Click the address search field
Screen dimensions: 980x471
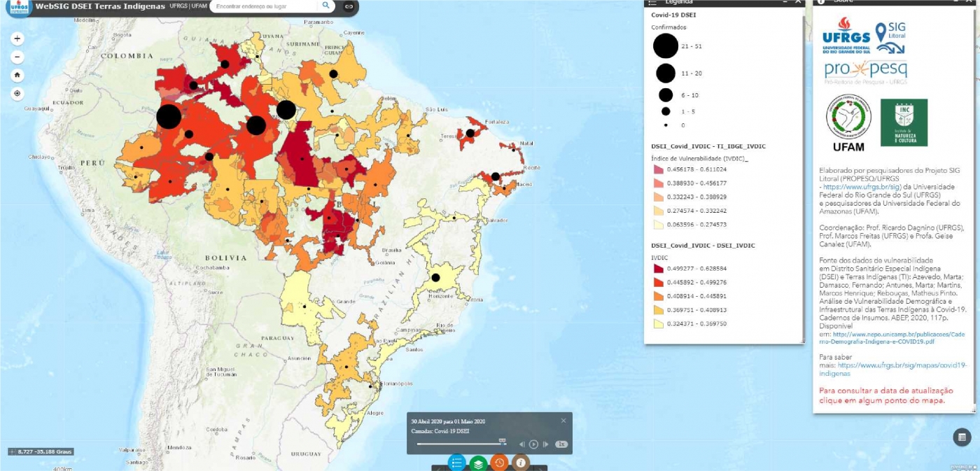[x=265, y=6]
